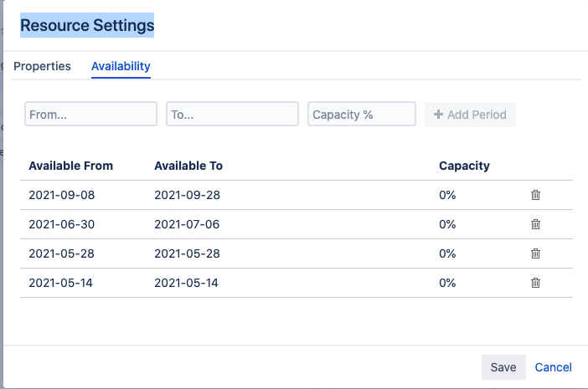This screenshot has height=389, width=588.
Task: Click the Cancel link
Action: pos(553,367)
